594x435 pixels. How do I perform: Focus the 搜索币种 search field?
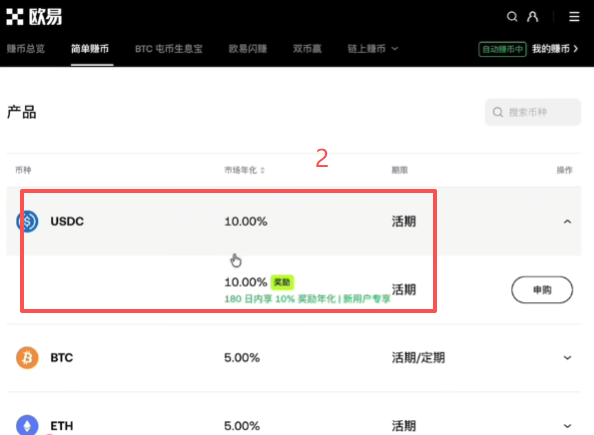[533, 112]
